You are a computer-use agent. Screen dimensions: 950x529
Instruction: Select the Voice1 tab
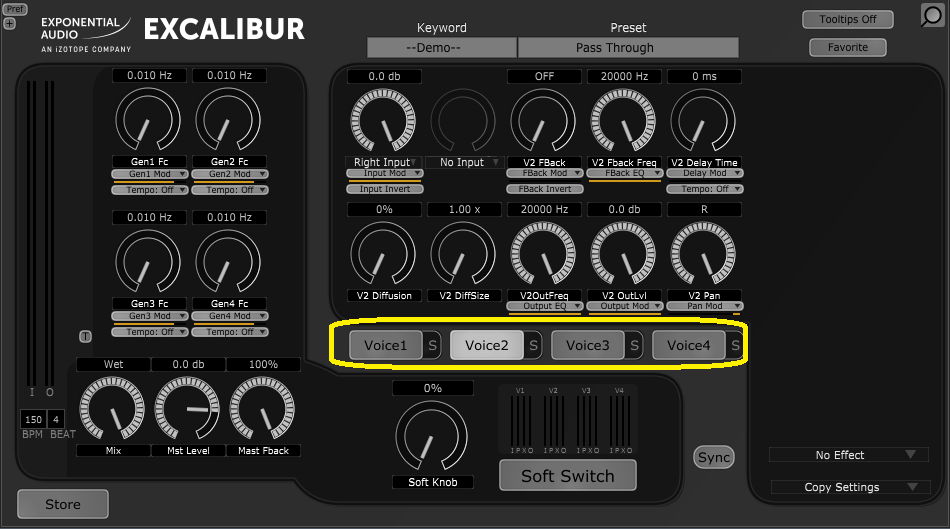click(385, 345)
